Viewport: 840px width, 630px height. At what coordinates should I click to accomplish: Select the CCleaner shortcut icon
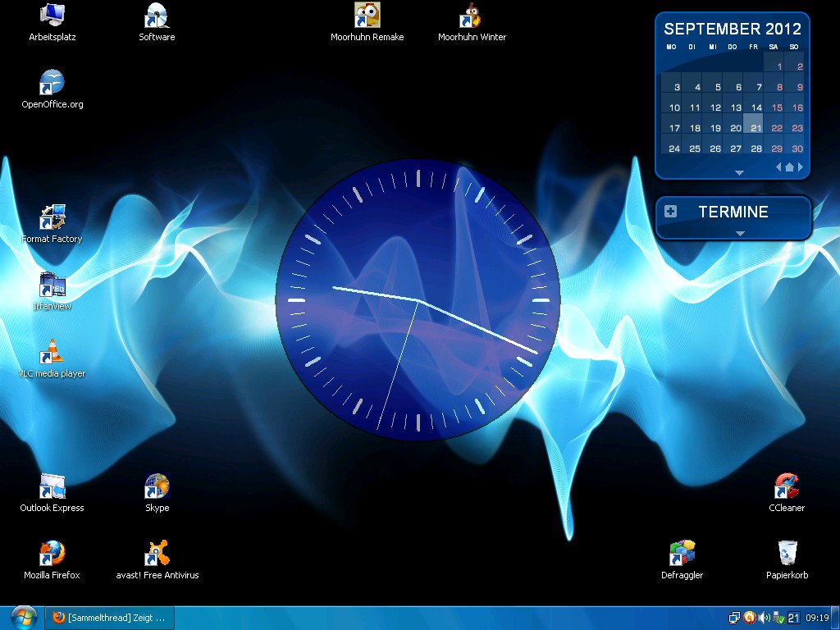tap(787, 492)
